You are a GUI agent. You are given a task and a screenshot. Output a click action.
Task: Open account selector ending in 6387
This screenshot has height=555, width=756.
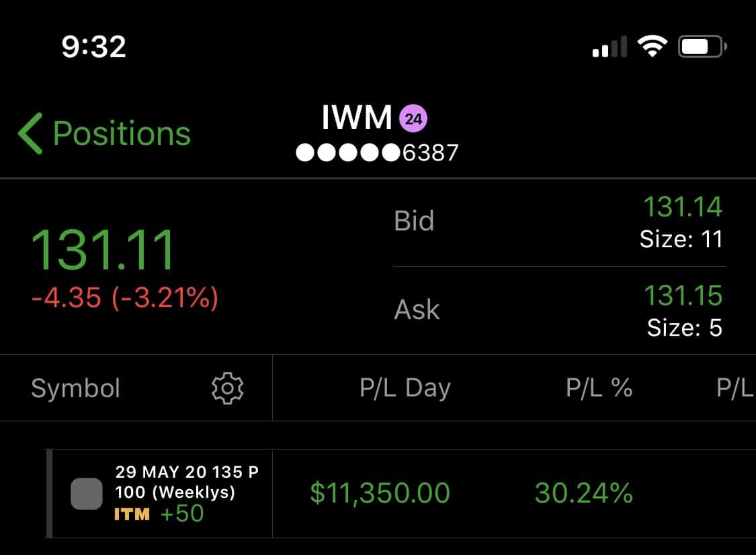pyautogui.click(x=377, y=153)
